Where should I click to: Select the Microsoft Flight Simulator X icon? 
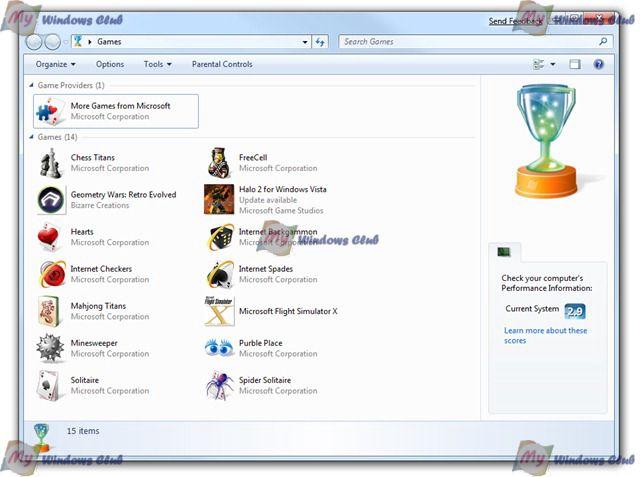click(x=219, y=311)
